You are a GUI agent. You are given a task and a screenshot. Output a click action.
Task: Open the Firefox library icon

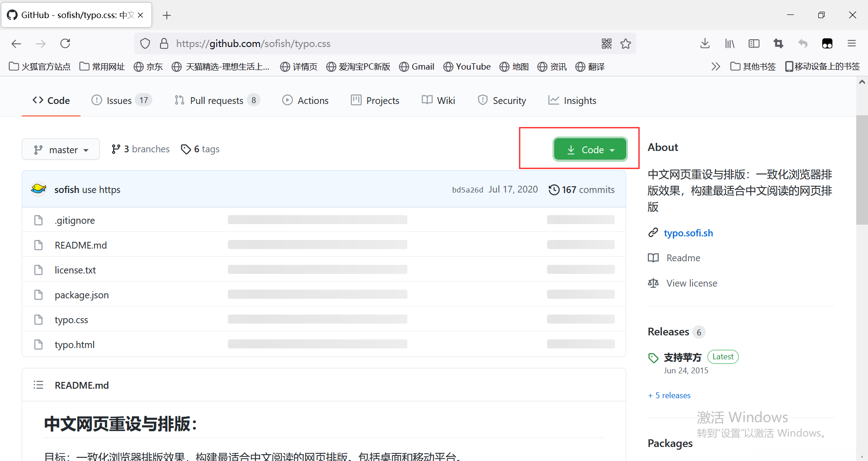click(x=730, y=43)
